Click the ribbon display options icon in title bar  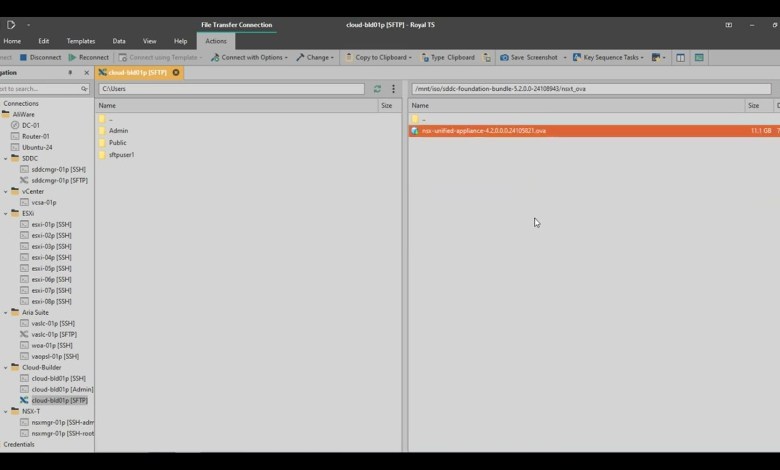728,25
